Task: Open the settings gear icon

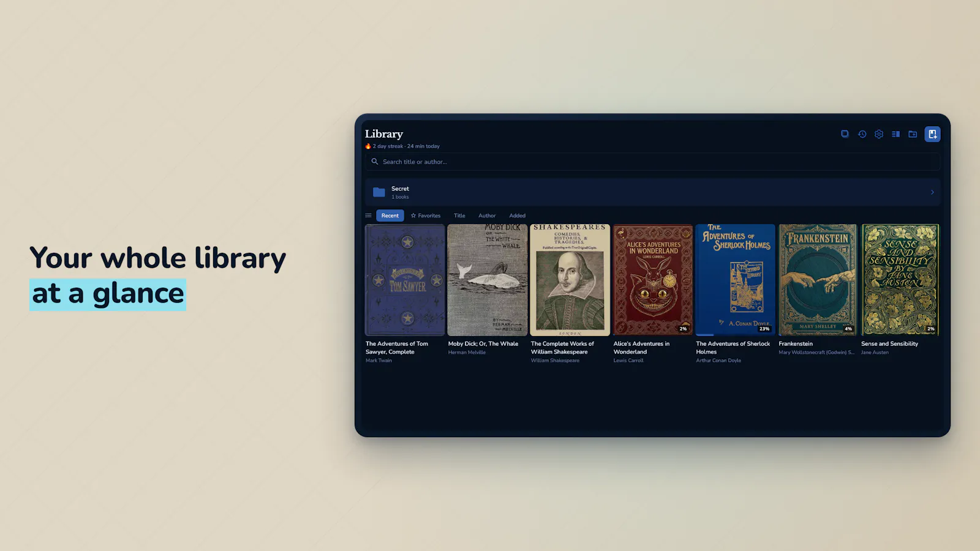Action: point(879,134)
